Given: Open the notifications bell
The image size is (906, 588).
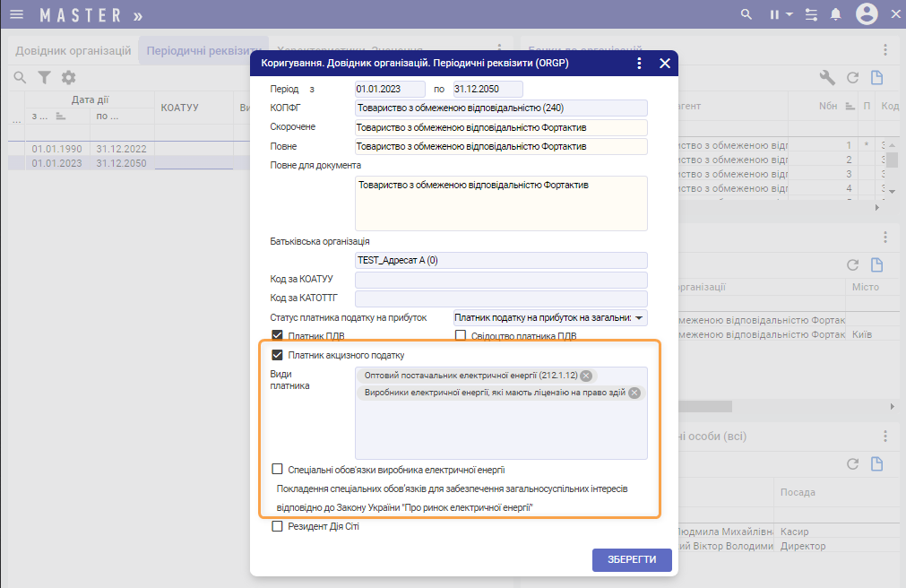Looking at the screenshot, I should [x=835, y=14].
